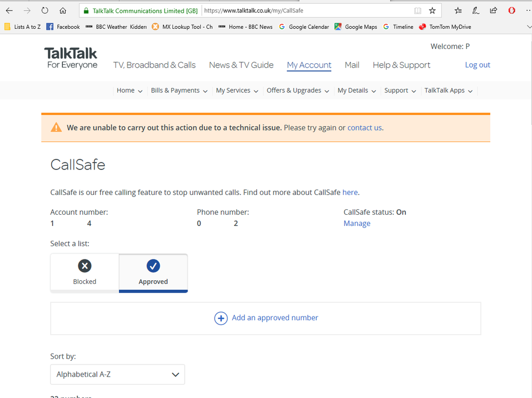
Task: Select the Blocked numbers list
Action: (84, 272)
